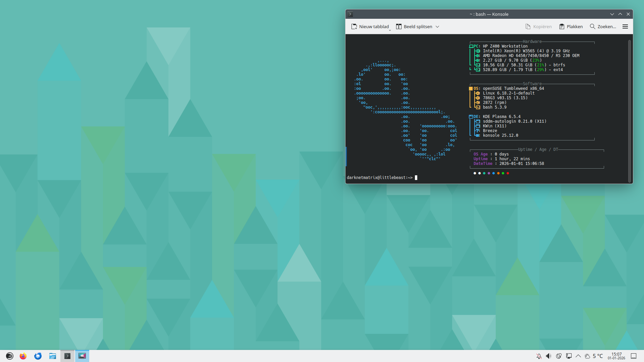Launch Firefox from the taskbar
This screenshot has width=644, height=362.
pyautogui.click(x=23, y=356)
